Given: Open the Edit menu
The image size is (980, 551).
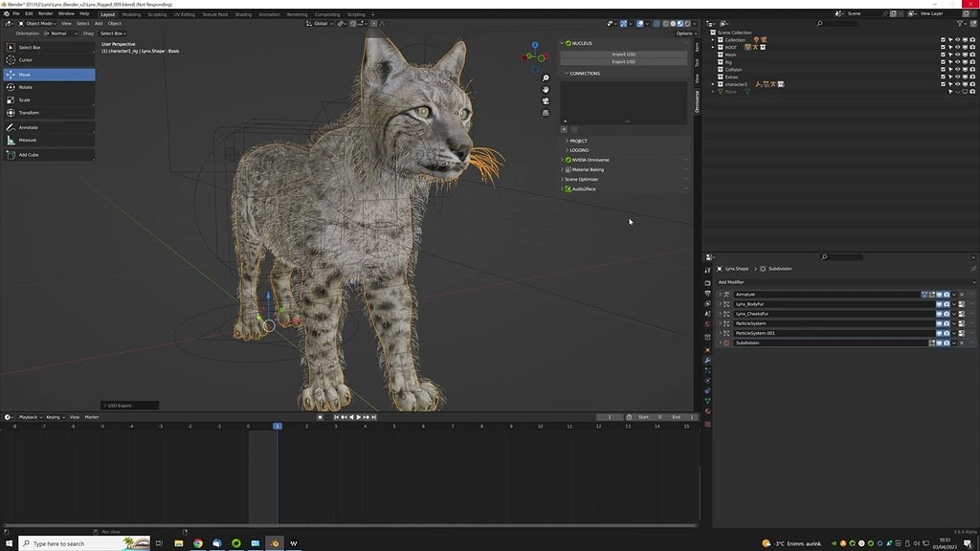Looking at the screenshot, I should [26, 14].
